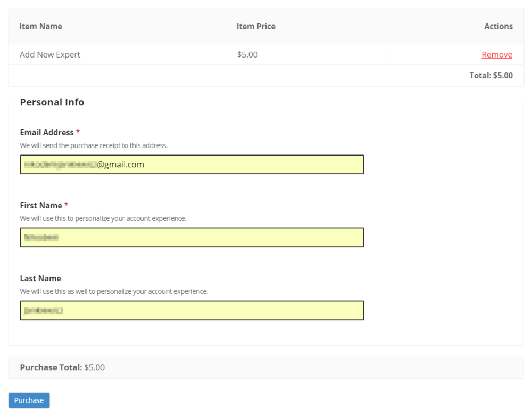Image resolution: width=532 pixels, height=417 pixels.
Task: Click the $5.00 item price cell
Action: [247, 54]
